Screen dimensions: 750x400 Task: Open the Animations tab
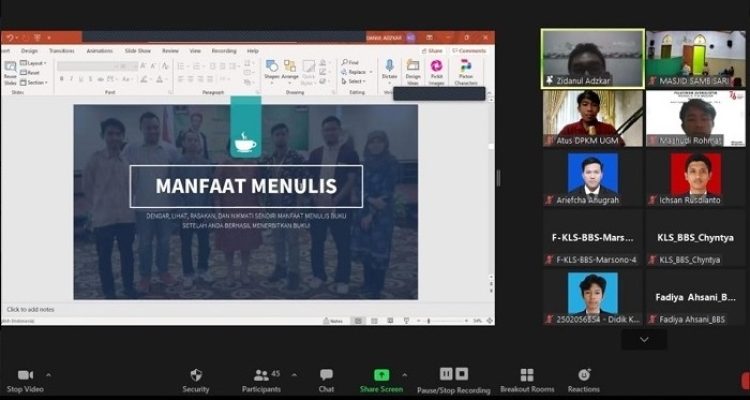coord(99,51)
